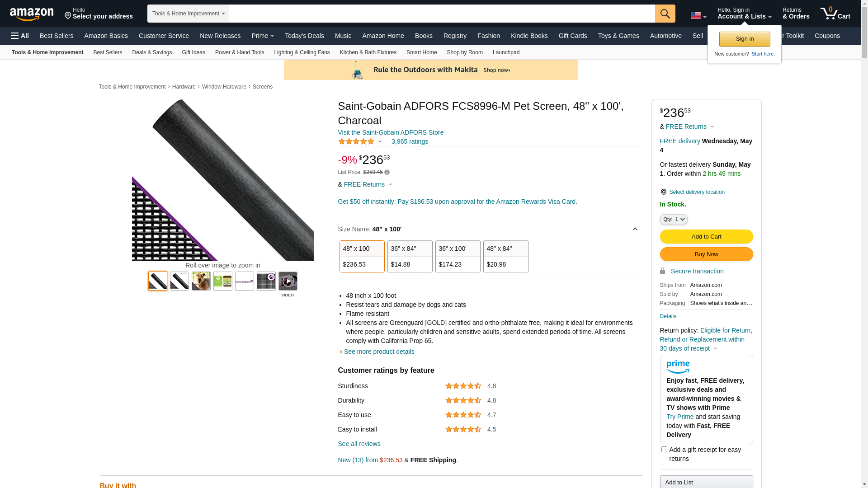Image resolution: width=868 pixels, height=488 pixels.
Task: Select the 36" x 84" size option
Action: point(410,256)
